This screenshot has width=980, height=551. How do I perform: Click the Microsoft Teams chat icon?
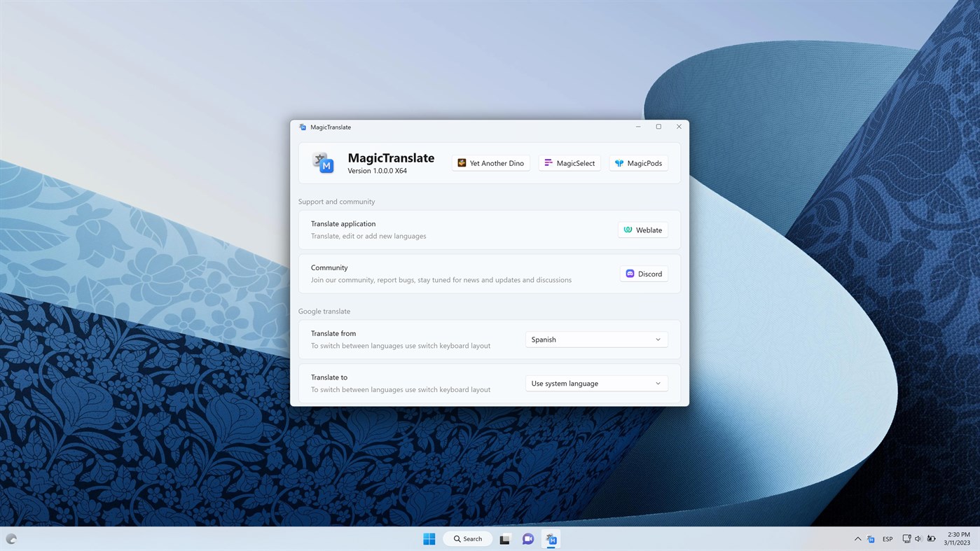point(527,538)
